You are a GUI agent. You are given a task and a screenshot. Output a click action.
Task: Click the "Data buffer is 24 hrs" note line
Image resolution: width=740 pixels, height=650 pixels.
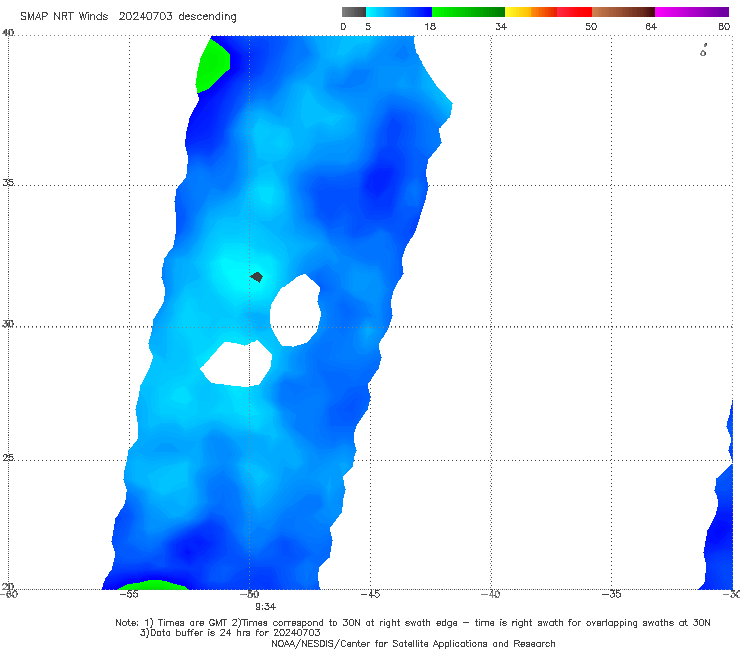click(x=230, y=633)
